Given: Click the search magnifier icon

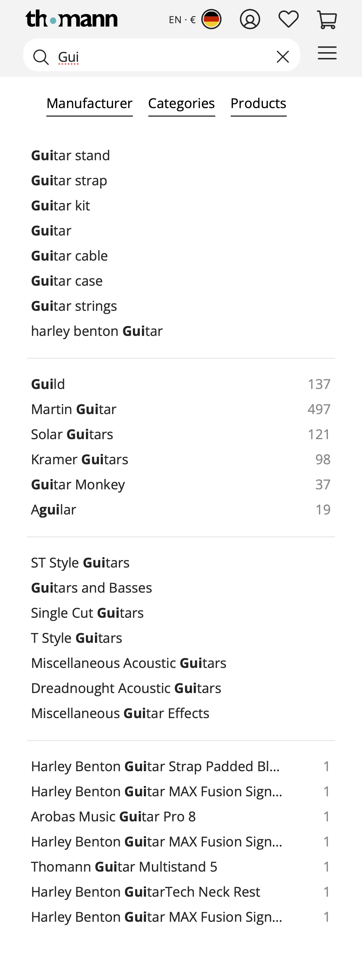Looking at the screenshot, I should 41,57.
